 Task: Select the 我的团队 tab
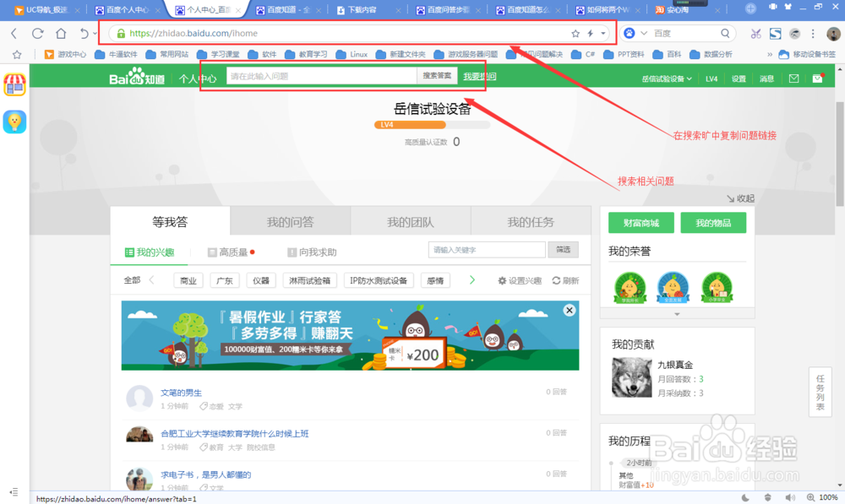(x=411, y=221)
